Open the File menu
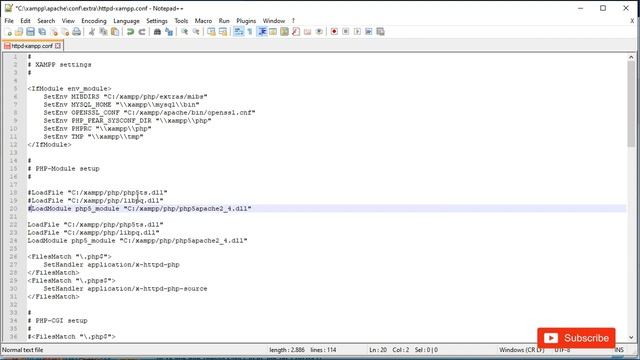This screenshot has width=640, height=360. 9,21
